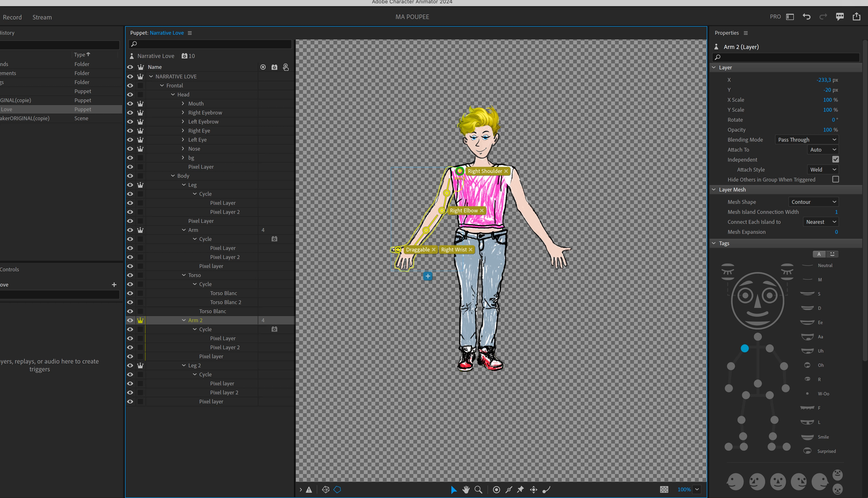
Task: Uncheck the Independent checkbox
Action: pos(835,159)
